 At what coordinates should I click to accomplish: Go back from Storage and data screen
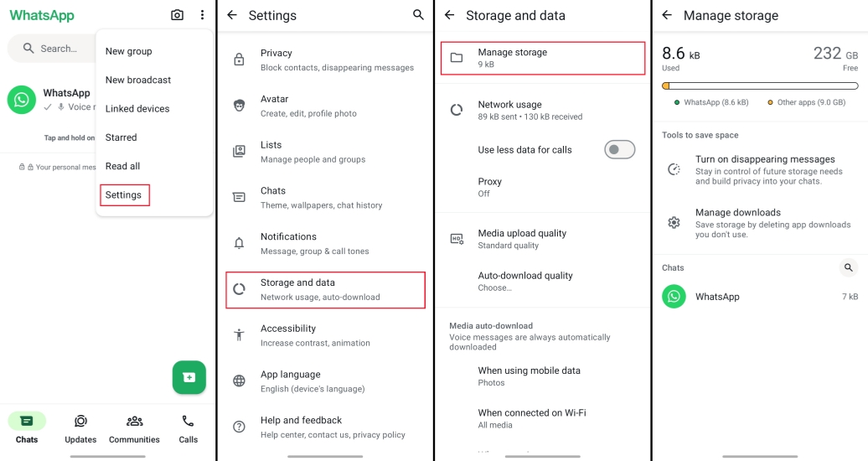(x=450, y=15)
